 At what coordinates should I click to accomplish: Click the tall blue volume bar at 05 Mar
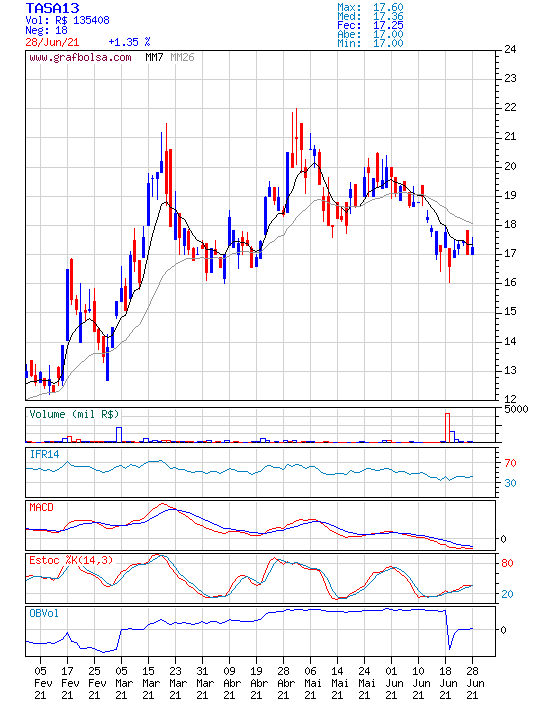click(x=119, y=434)
